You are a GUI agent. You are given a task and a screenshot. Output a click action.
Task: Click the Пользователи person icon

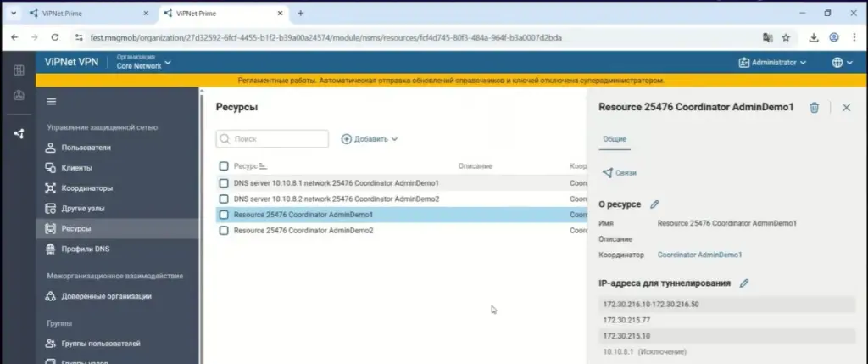tap(50, 148)
